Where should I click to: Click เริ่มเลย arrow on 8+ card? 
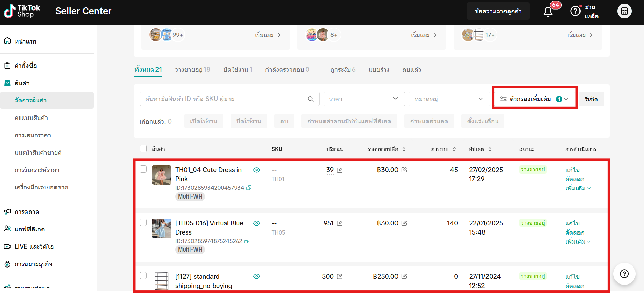pos(424,35)
